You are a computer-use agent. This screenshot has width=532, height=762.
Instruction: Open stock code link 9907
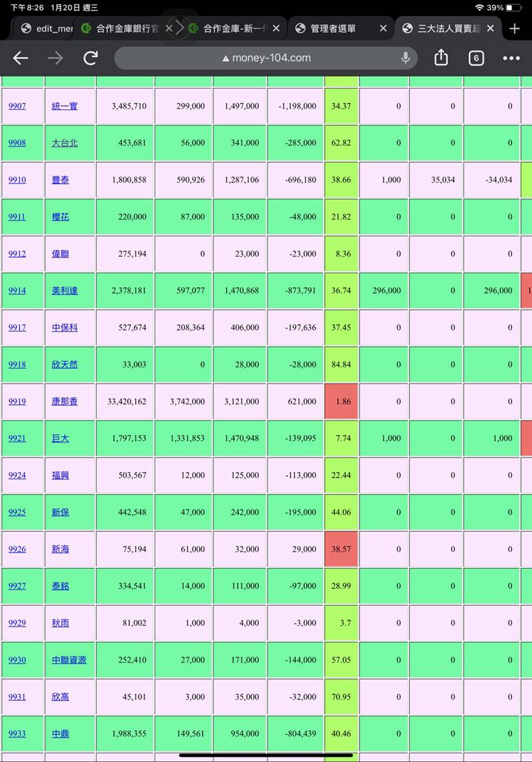click(x=17, y=106)
